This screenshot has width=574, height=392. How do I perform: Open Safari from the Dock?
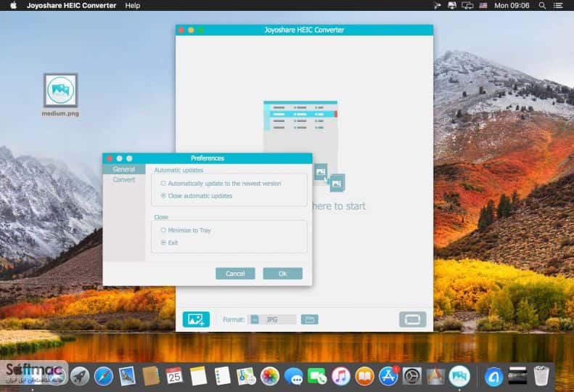(x=104, y=376)
